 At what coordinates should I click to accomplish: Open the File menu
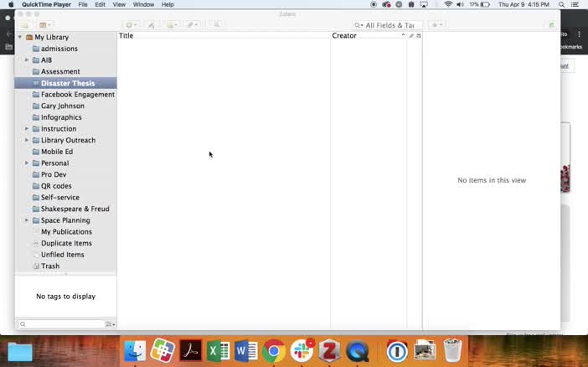(83, 4)
